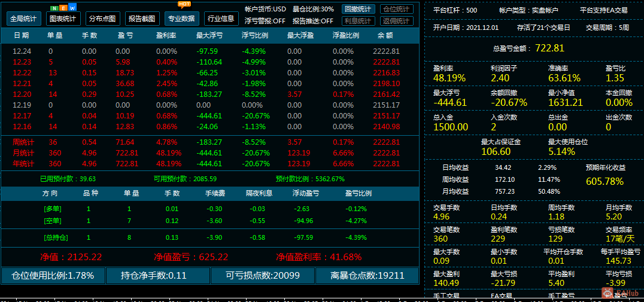Select the 12.23 date row
Screen dimensions: 644x302
pyautogui.click(x=209, y=62)
